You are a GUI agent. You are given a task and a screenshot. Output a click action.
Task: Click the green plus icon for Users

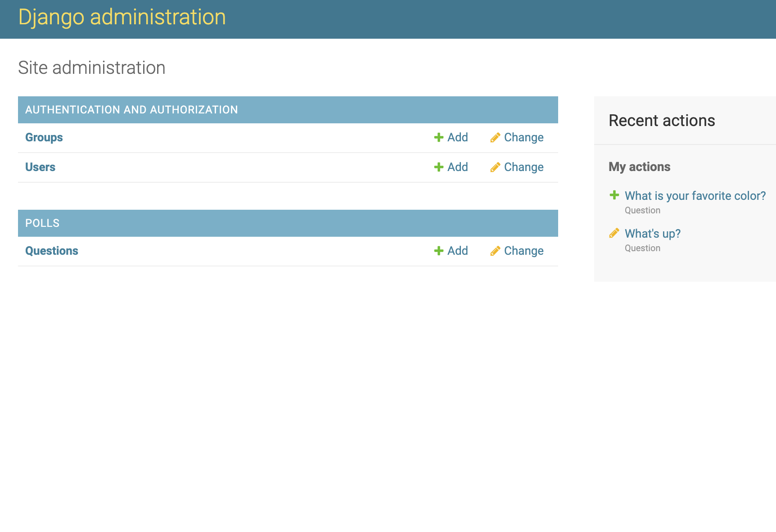pyautogui.click(x=439, y=167)
